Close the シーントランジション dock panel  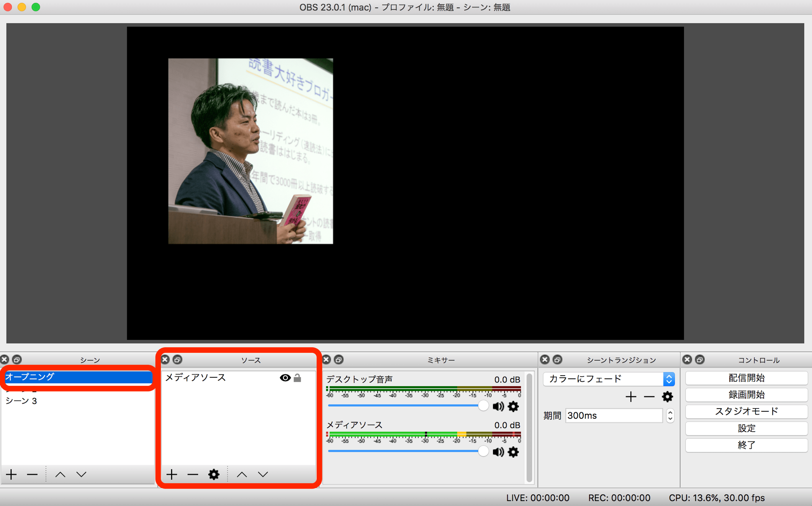click(x=545, y=359)
